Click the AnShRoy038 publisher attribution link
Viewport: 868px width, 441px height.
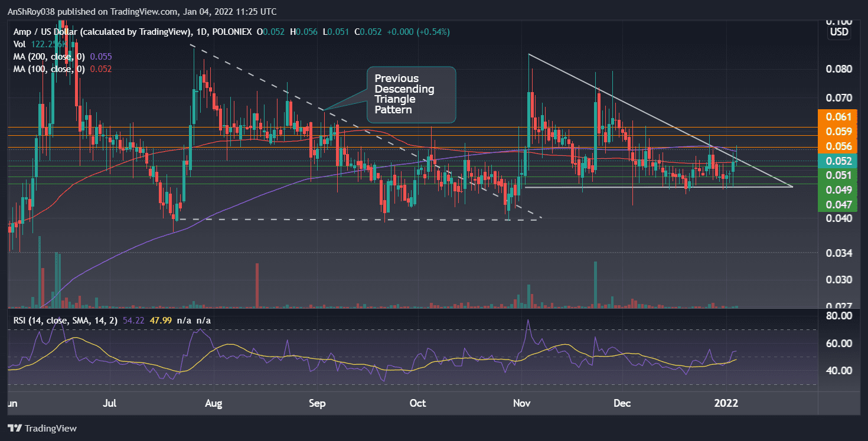pos(31,11)
